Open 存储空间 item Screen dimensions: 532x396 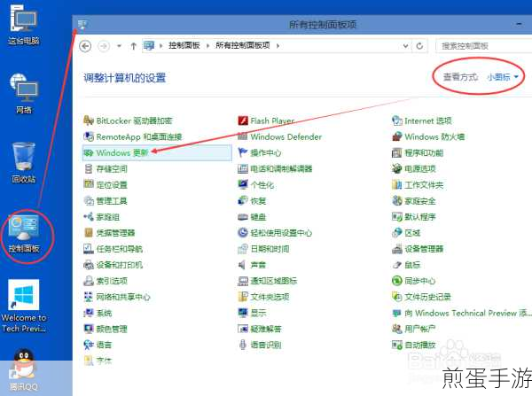(106, 168)
